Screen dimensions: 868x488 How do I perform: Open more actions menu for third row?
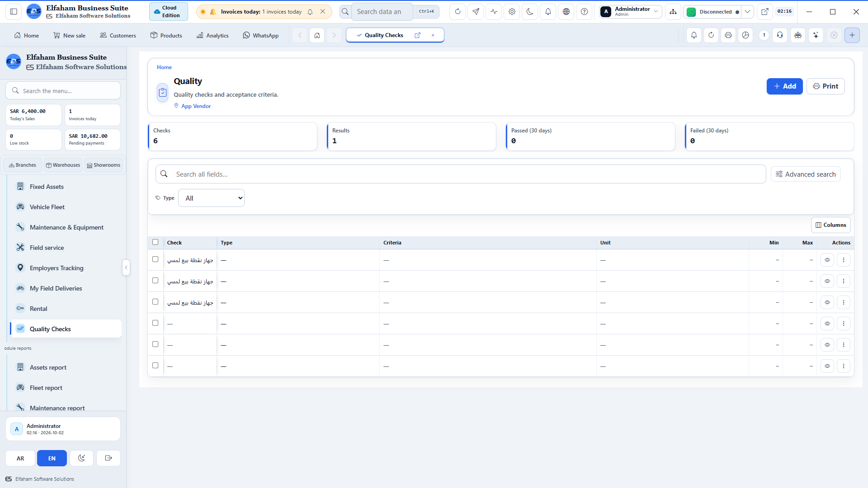coord(844,302)
